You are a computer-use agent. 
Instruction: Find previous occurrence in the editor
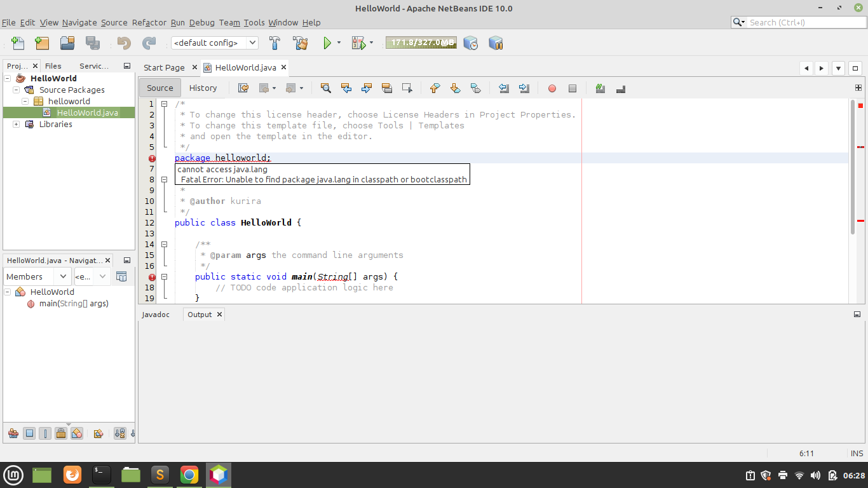pos(346,88)
